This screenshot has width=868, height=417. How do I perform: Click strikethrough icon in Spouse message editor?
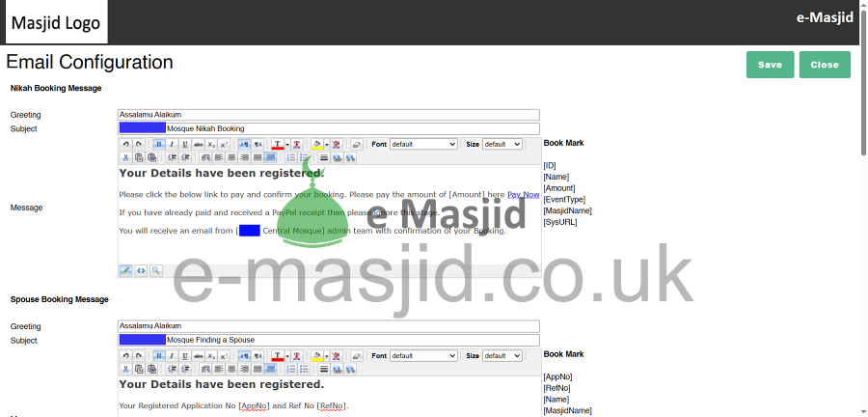(x=198, y=355)
